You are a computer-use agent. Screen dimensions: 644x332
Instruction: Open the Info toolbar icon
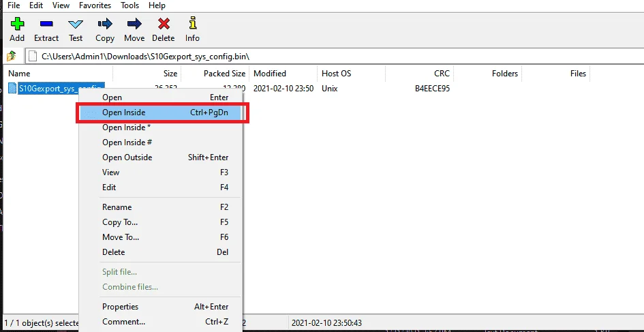tap(192, 23)
